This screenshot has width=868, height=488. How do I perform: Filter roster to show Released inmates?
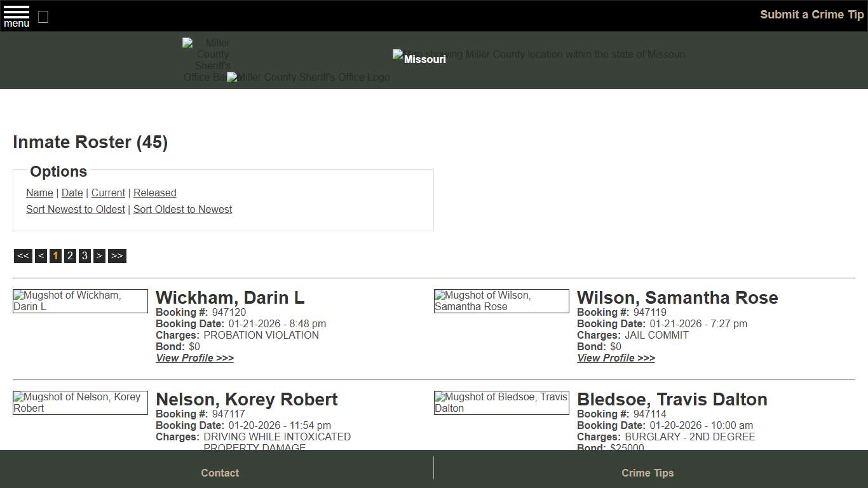[x=154, y=193]
